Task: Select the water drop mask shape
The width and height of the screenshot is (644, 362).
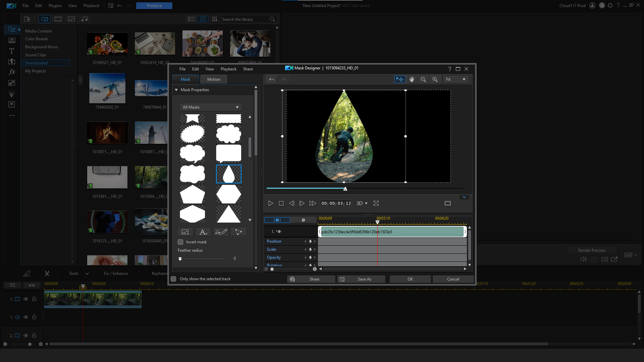Action: 228,174
